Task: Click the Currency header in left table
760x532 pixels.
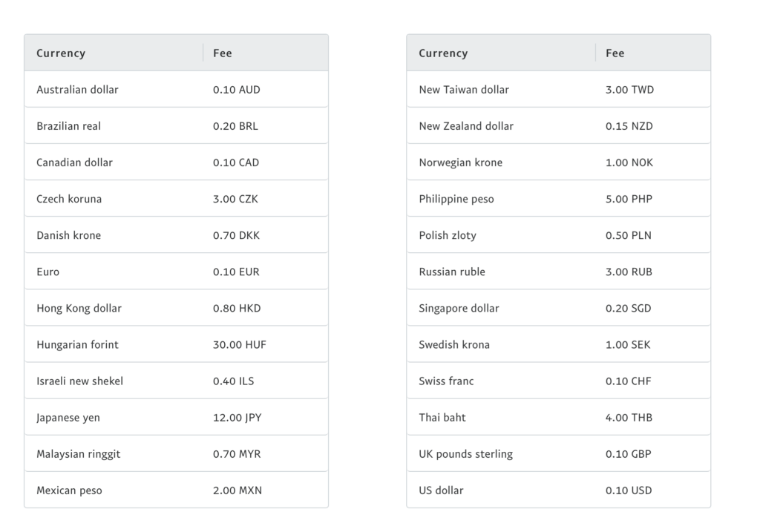Action: (x=61, y=53)
